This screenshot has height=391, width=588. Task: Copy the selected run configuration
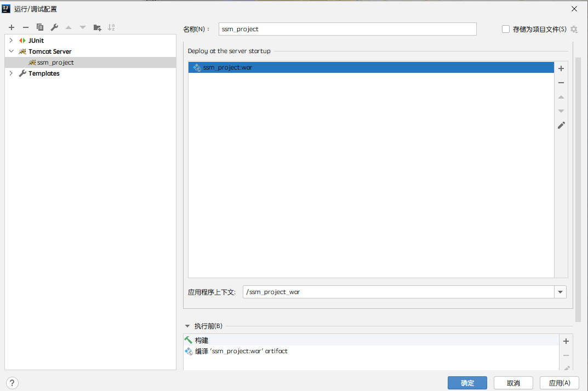click(x=40, y=27)
